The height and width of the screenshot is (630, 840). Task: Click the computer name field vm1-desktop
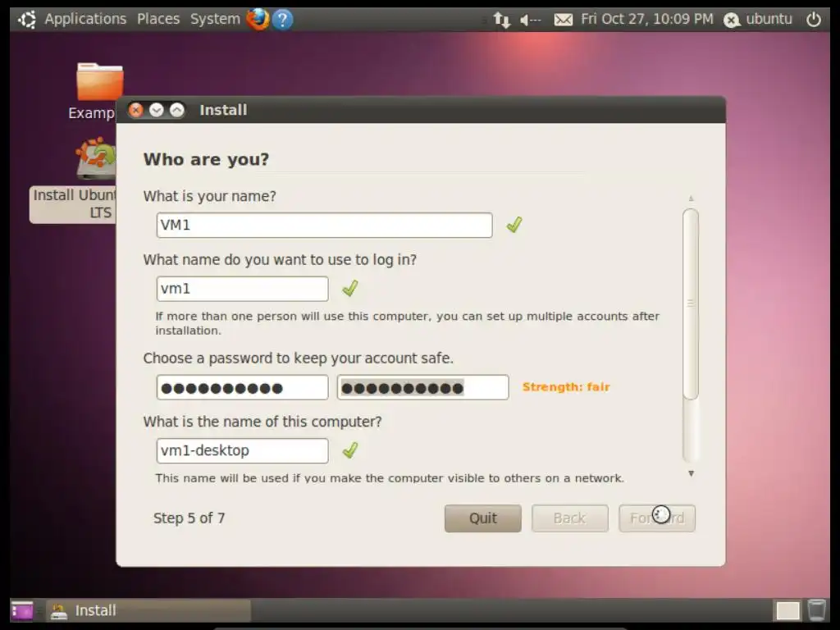coord(242,450)
